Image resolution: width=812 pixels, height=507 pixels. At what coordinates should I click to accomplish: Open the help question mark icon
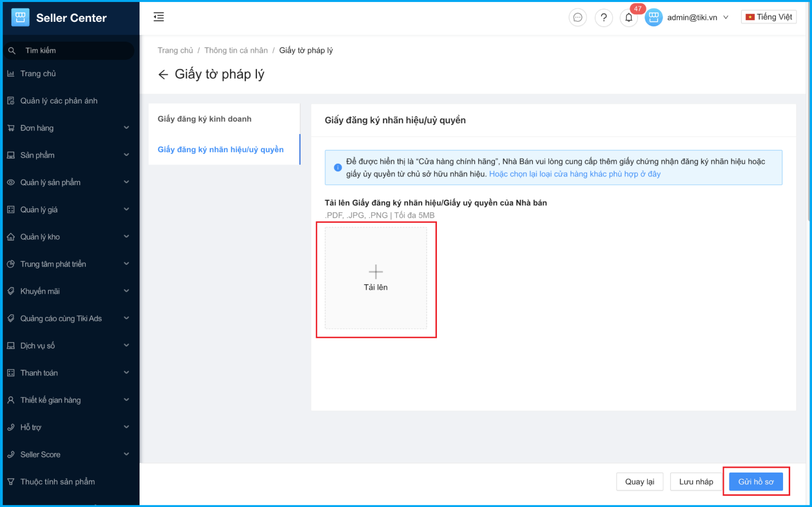click(x=603, y=17)
